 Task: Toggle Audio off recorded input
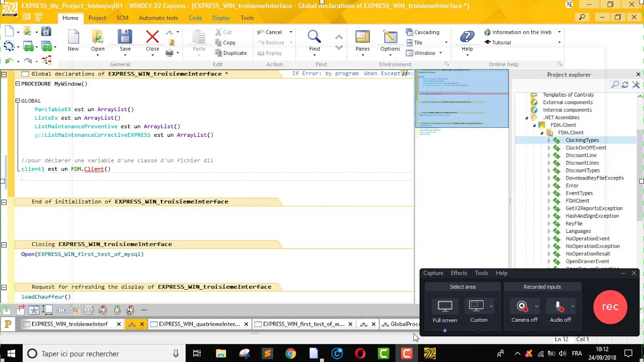558,306
